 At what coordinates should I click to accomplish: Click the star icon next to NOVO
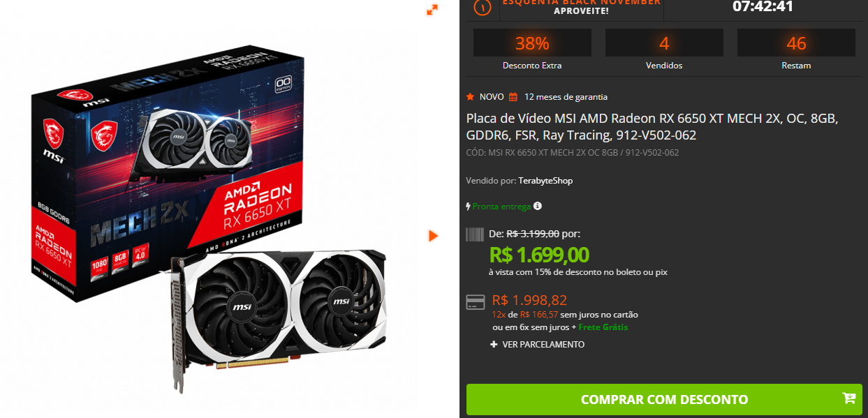[x=470, y=96]
